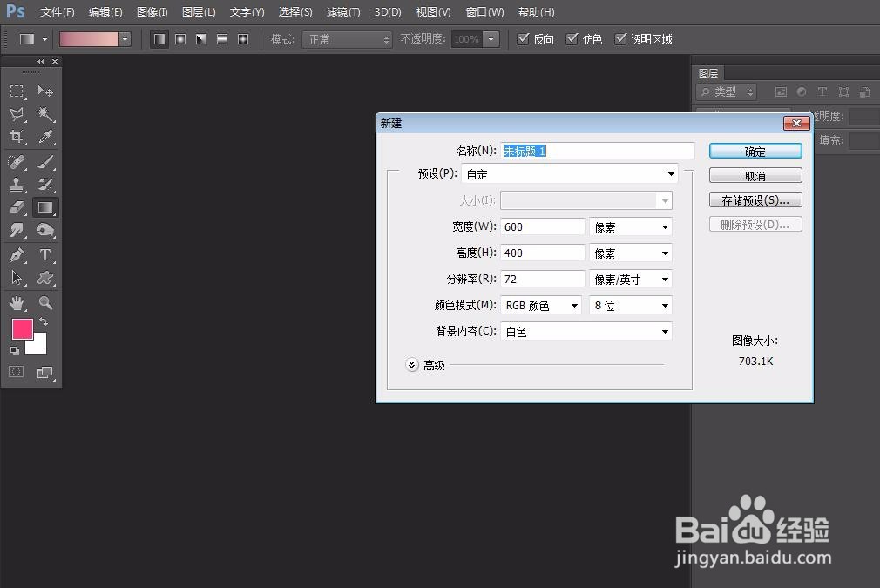Select the Horizontal Type tool
The image size is (880, 588).
pos(45,255)
